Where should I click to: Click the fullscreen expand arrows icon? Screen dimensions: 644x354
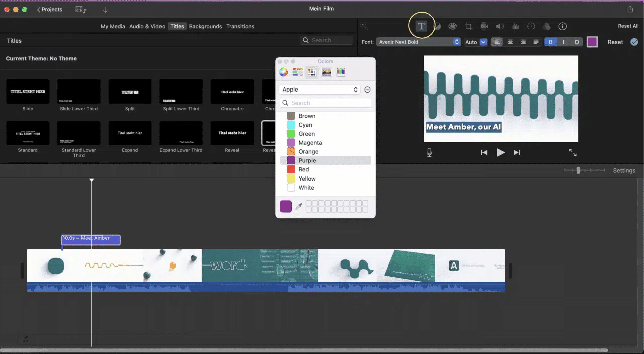point(573,152)
